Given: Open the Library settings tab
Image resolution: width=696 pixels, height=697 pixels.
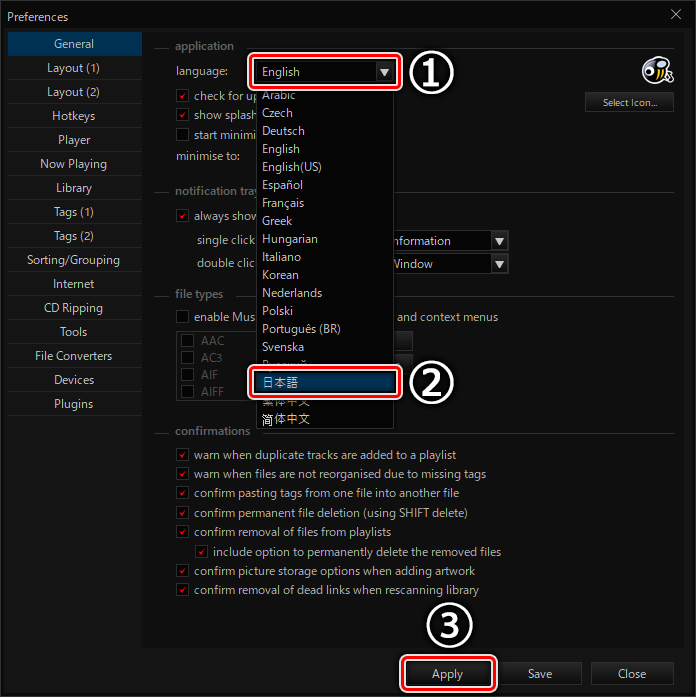Looking at the screenshot, I should [x=74, y=188].
